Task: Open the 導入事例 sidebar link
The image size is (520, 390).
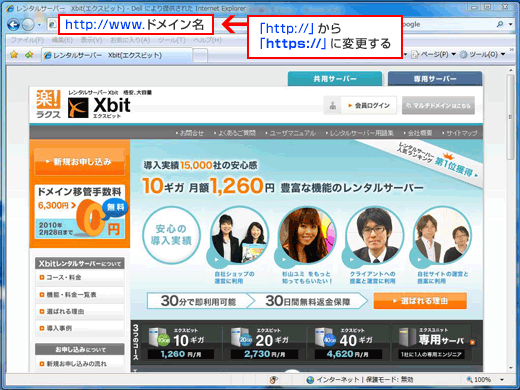Action: [80, 328]
